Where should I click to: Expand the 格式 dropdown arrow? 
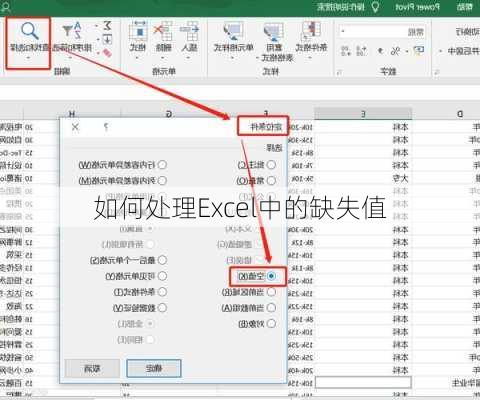(x=137, y=57)
